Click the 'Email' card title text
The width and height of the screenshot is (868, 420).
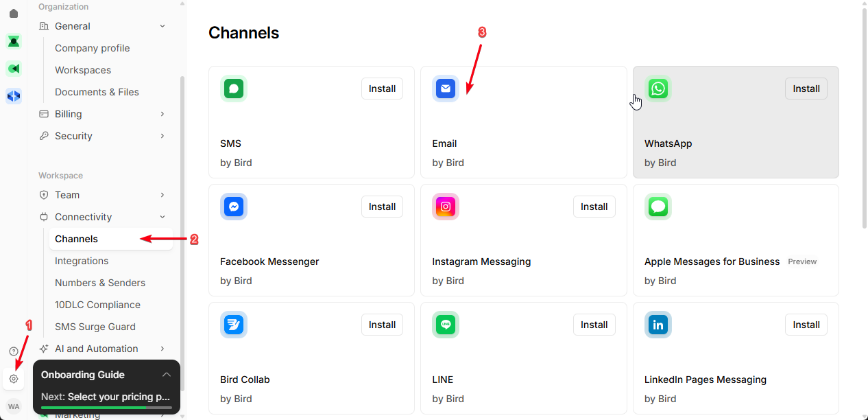pyautogui.click(x=444, y=143)
